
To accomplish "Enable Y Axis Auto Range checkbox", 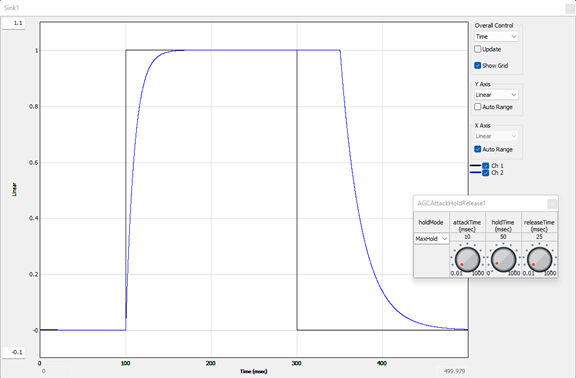I will (x=478, y=107).
